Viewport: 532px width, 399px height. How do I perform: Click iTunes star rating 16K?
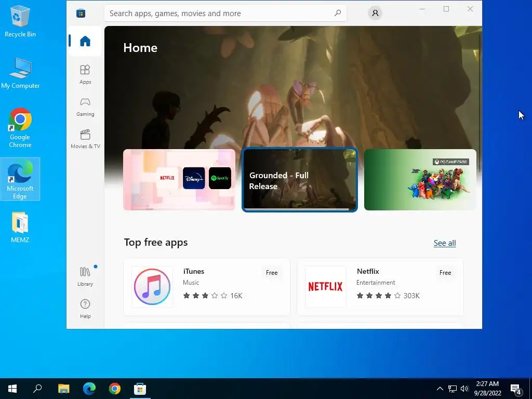coord(212,296)
